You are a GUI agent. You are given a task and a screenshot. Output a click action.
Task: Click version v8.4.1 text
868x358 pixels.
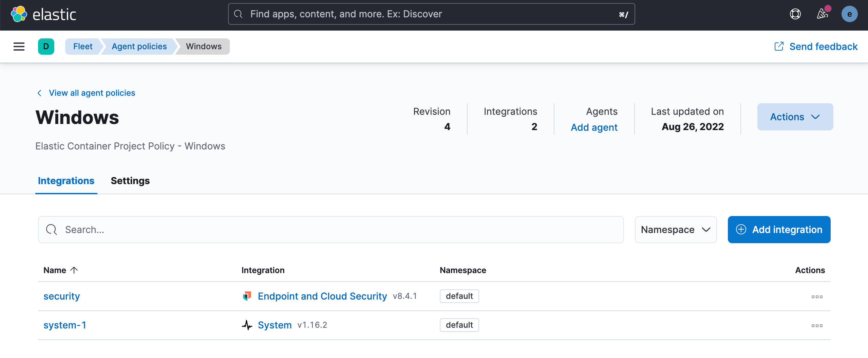405,296
